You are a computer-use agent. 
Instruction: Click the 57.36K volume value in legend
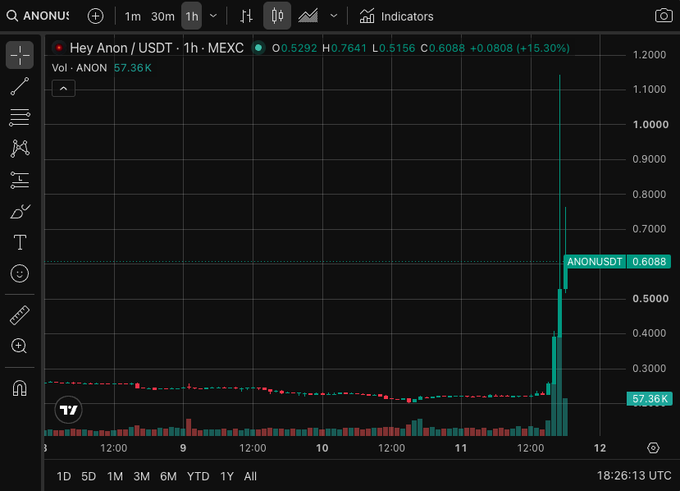133,68
